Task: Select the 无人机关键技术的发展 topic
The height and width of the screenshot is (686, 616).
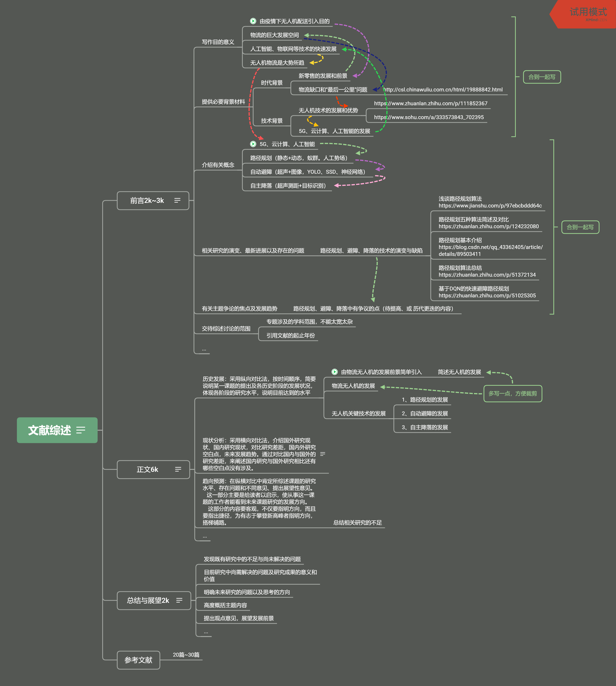Action: (358, 413)
